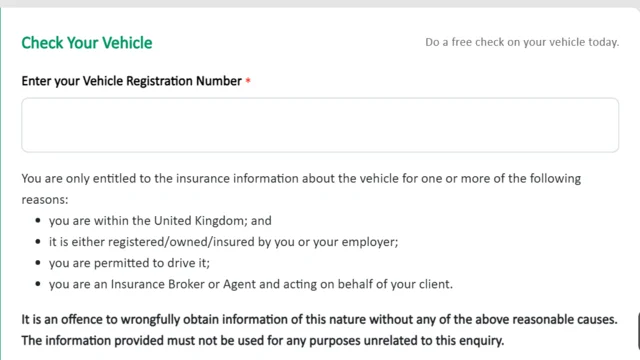Click the bullet dot before 'you are permitted'
This screenshot has height=360, width=640.
click(38, 263)
